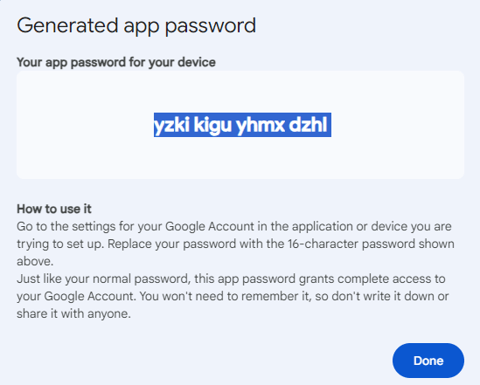Click the "yhmx" segment of the password
Image resolution: width=480 pixels, height=385 pixels.
[x=260, y=125]
